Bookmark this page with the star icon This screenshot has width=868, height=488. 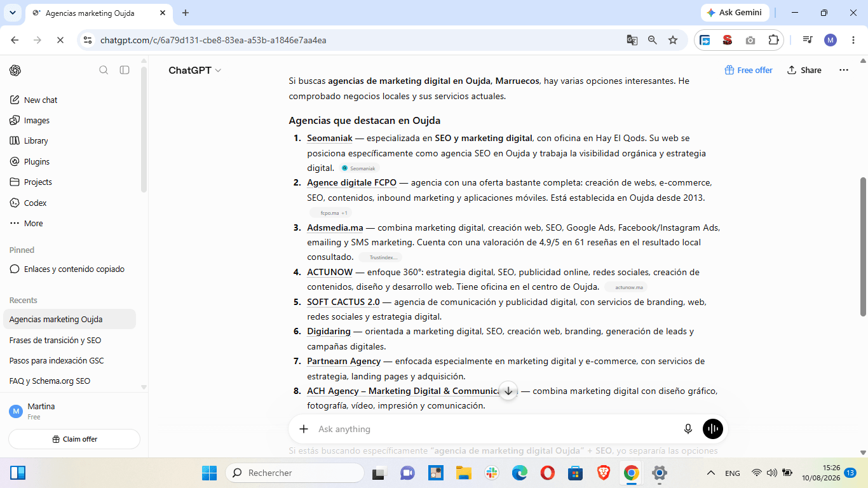tap(673, 40)
